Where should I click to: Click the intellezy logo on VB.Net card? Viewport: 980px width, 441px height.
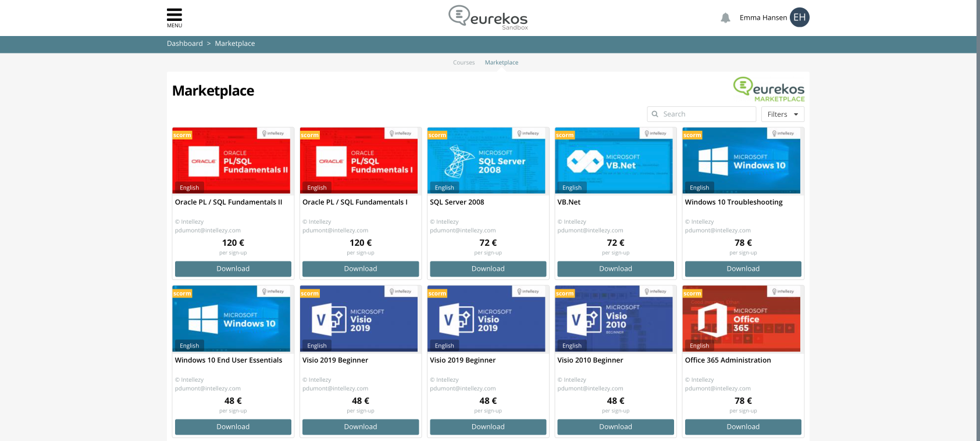pyautogui.click(x=655, y=134)
